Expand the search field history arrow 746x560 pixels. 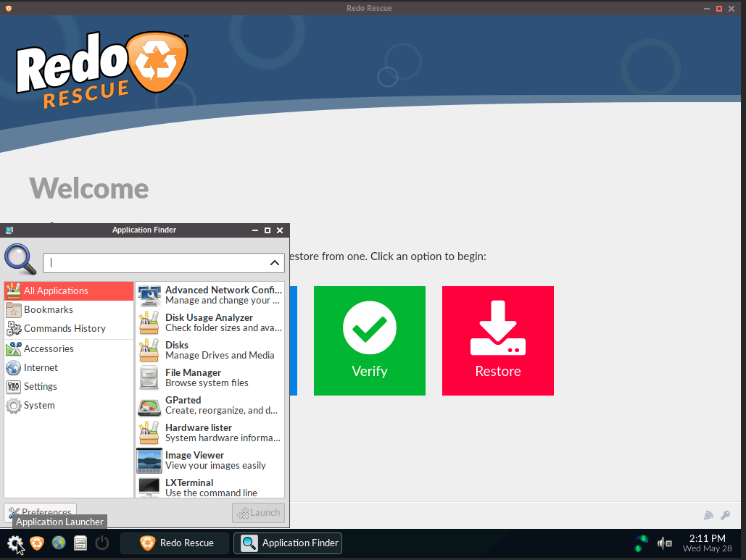[275, 263]
